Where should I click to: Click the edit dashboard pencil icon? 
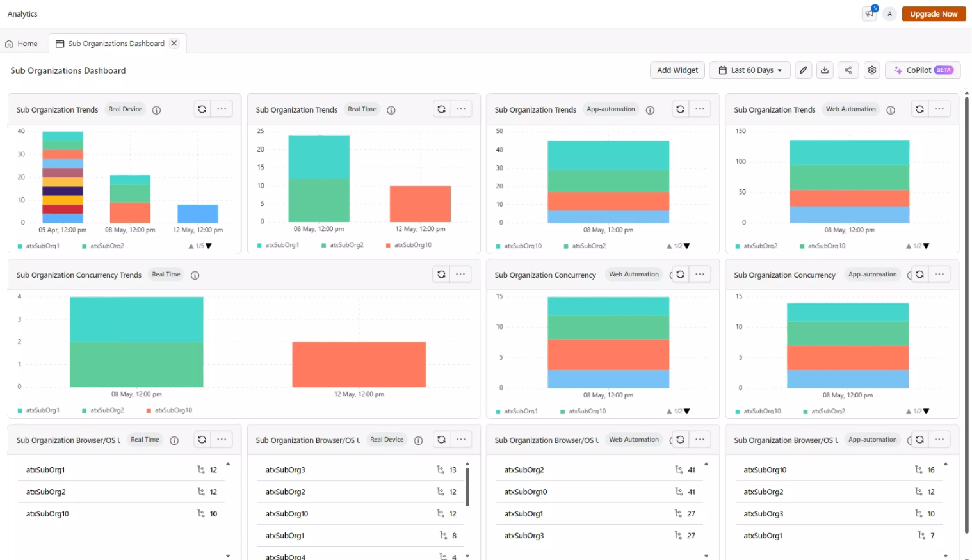point(803,70)
